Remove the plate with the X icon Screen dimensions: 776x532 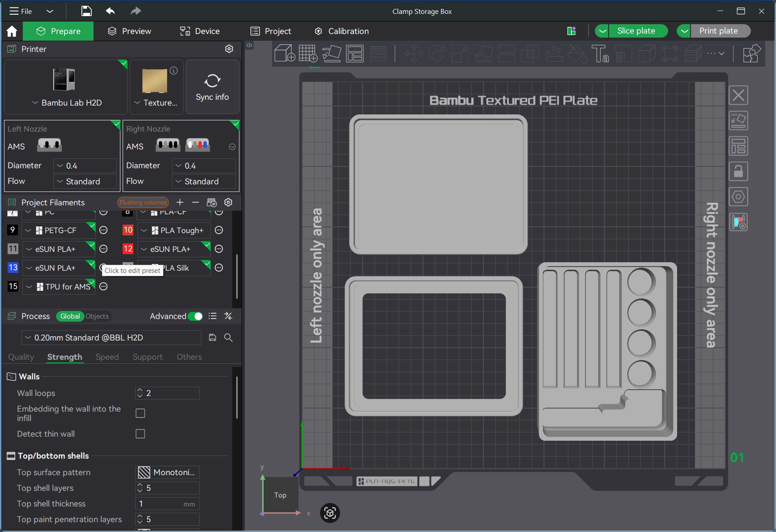[738, 95]
